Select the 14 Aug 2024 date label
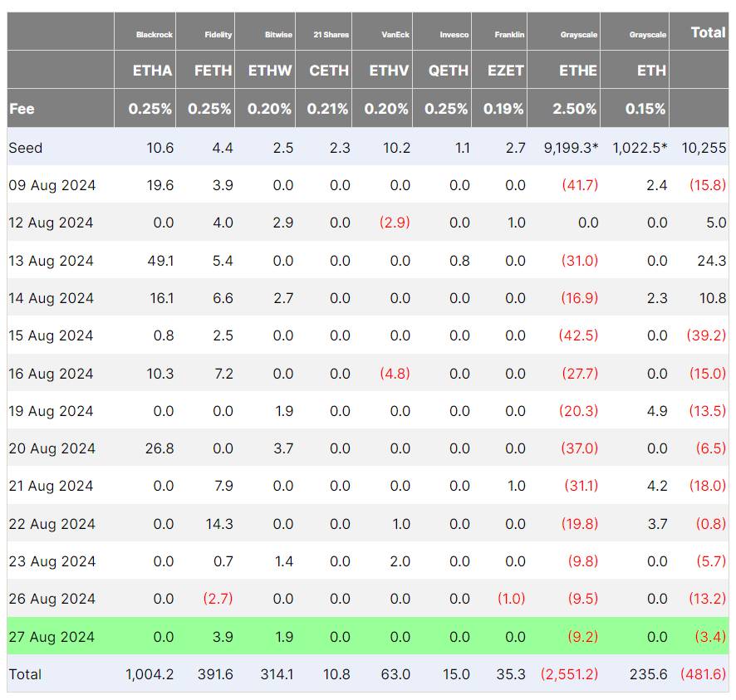 click(x=52, y=298)
